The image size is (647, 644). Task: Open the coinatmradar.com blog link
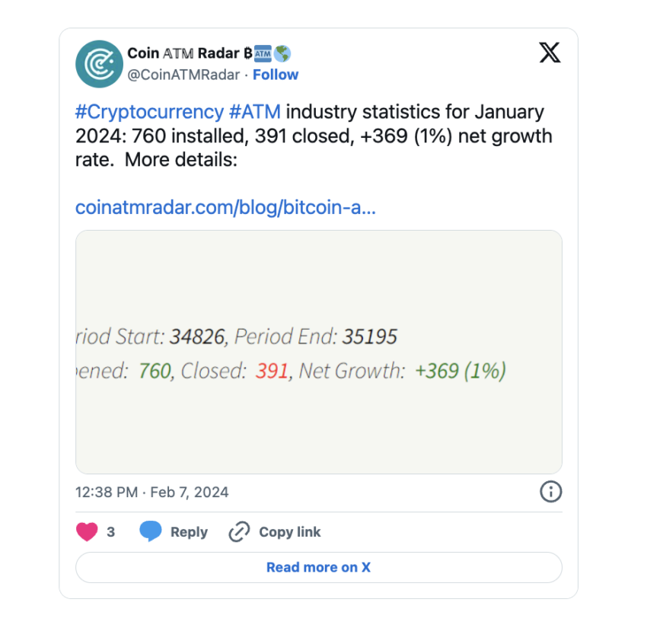click(x=225, y=207)
